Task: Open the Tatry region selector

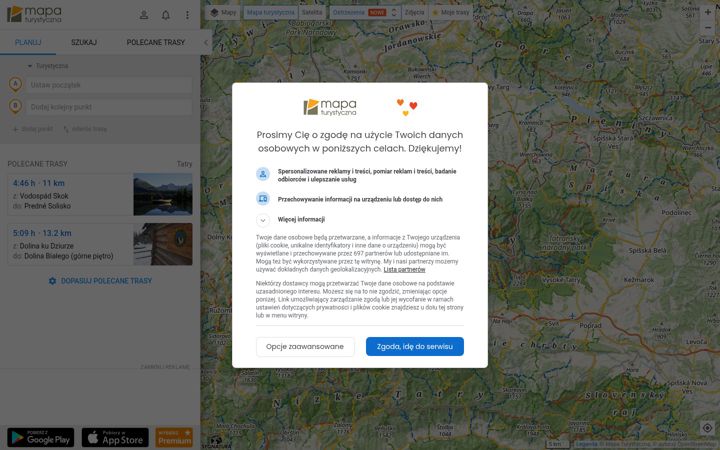Action: (x=185, y=164)
